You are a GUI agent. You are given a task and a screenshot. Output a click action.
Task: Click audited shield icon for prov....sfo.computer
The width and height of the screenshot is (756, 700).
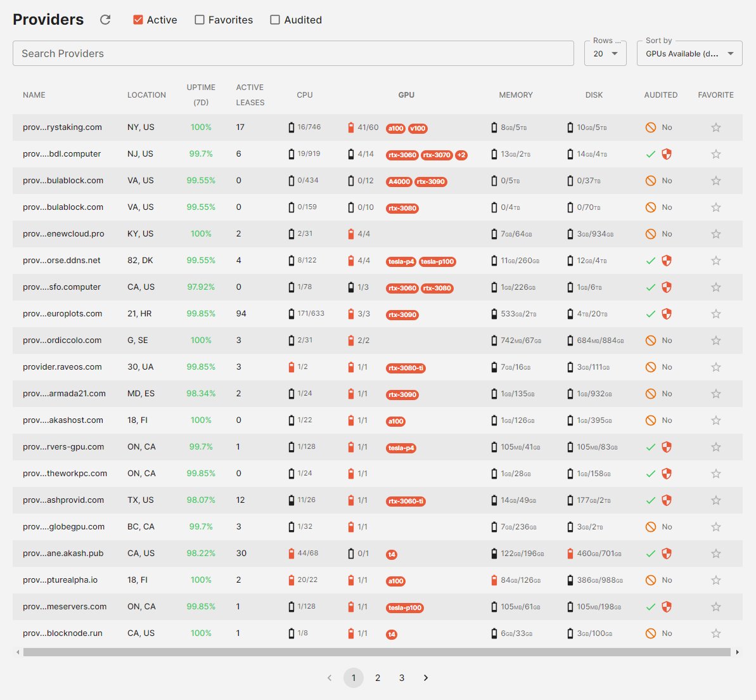[x=666, y=287]
